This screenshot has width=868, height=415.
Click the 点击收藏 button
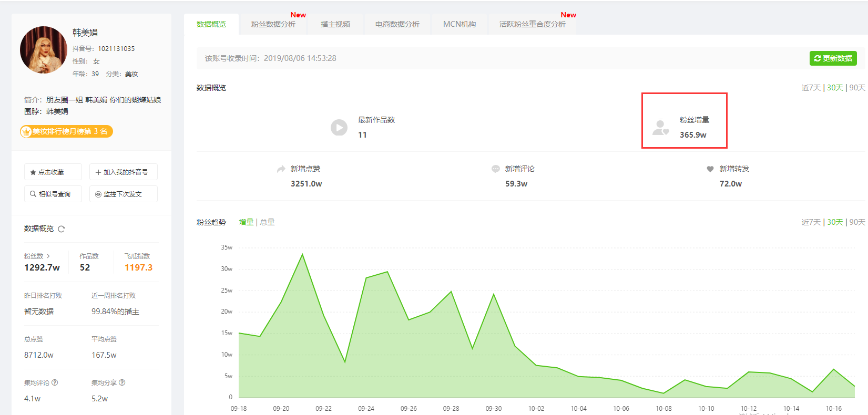click(x=53, y=172)
